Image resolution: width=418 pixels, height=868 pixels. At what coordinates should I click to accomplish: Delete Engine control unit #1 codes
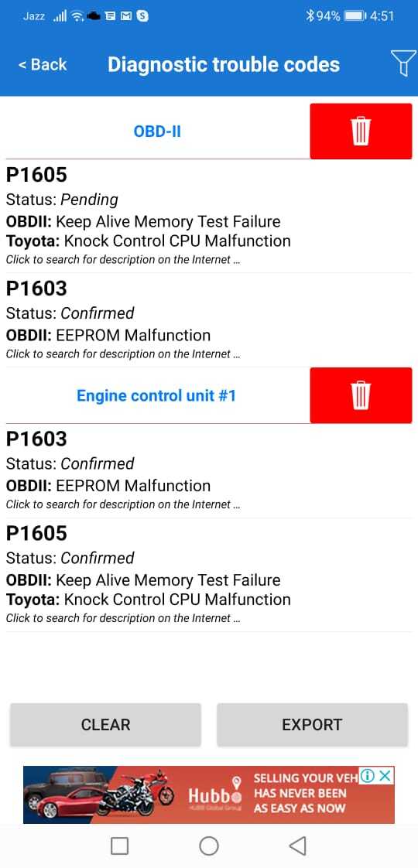361,395
